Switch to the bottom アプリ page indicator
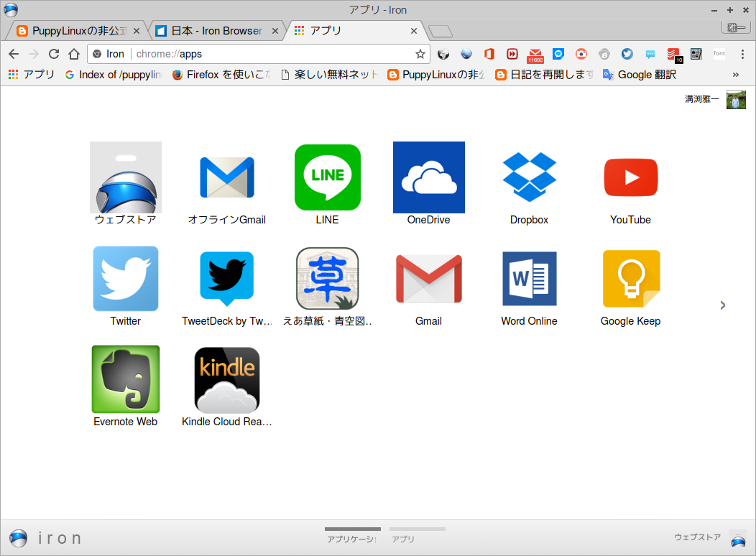The height and width of the screenshot is (556, 756). point(418,536)
